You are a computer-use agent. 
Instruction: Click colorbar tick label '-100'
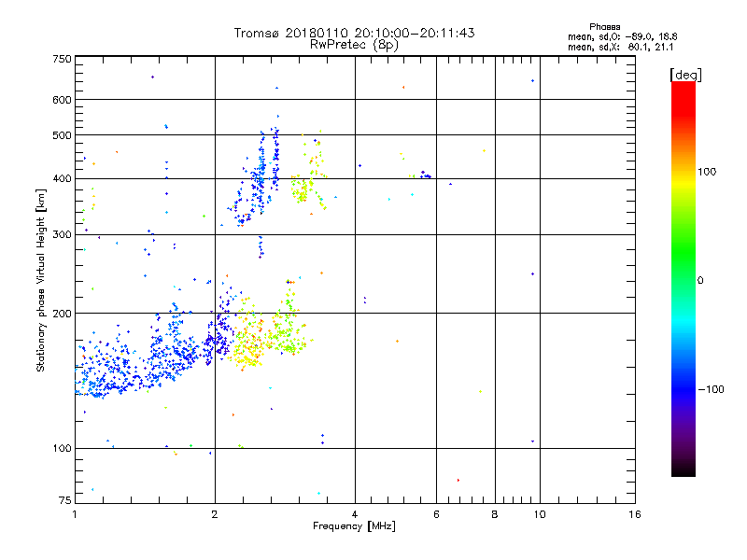point(711,389)
